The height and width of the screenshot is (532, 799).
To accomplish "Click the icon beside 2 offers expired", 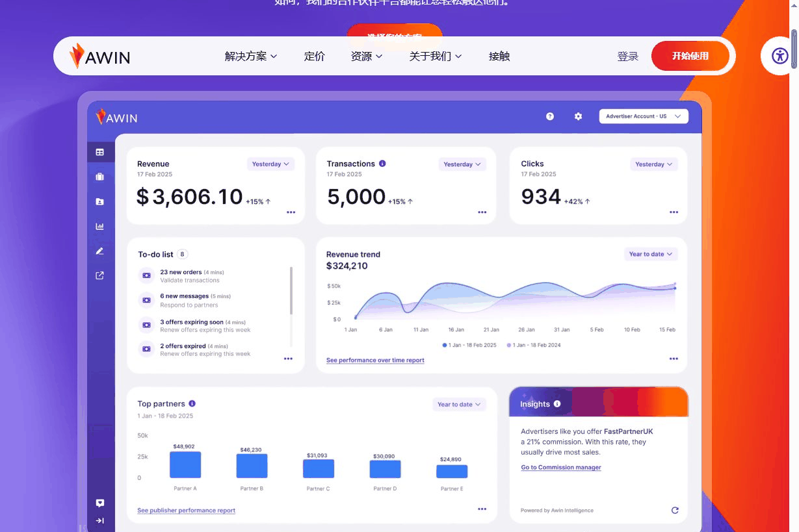I will tap(146, 349).
